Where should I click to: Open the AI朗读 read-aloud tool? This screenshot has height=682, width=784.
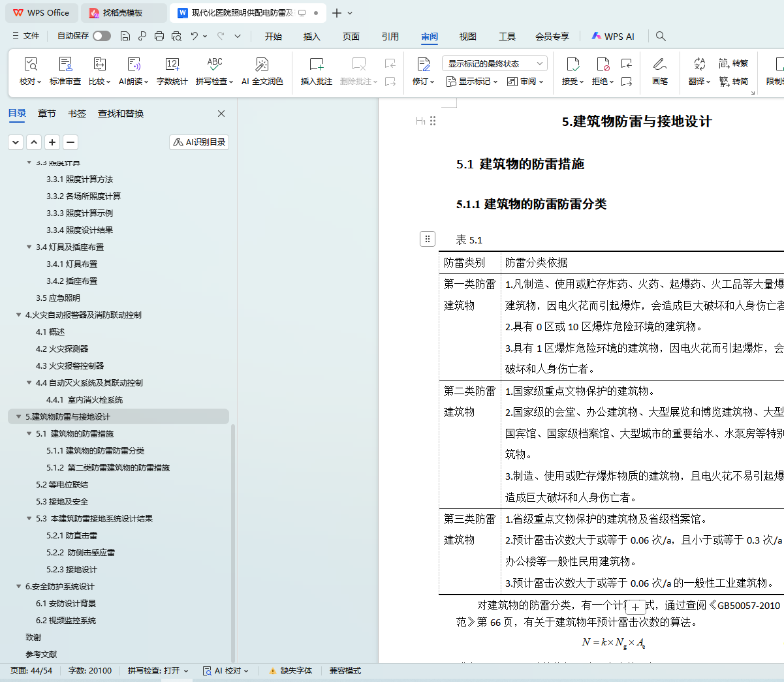coord(133,65)
